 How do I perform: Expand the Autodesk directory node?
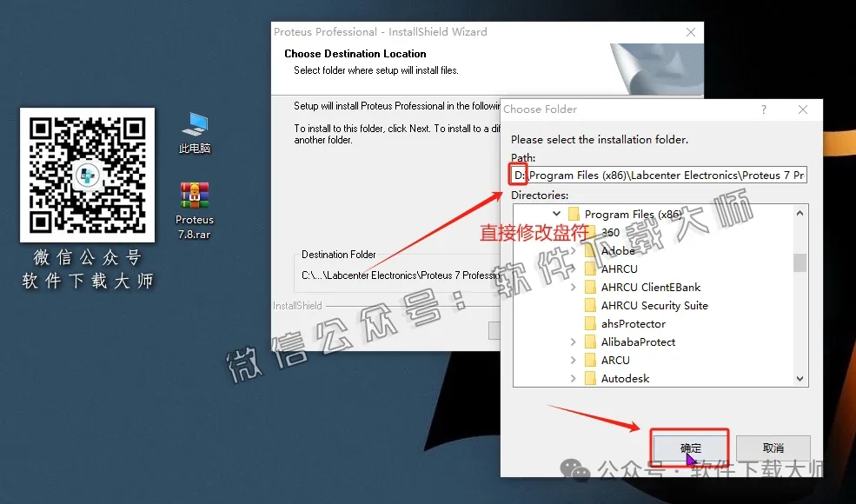(x=574, y=378)
